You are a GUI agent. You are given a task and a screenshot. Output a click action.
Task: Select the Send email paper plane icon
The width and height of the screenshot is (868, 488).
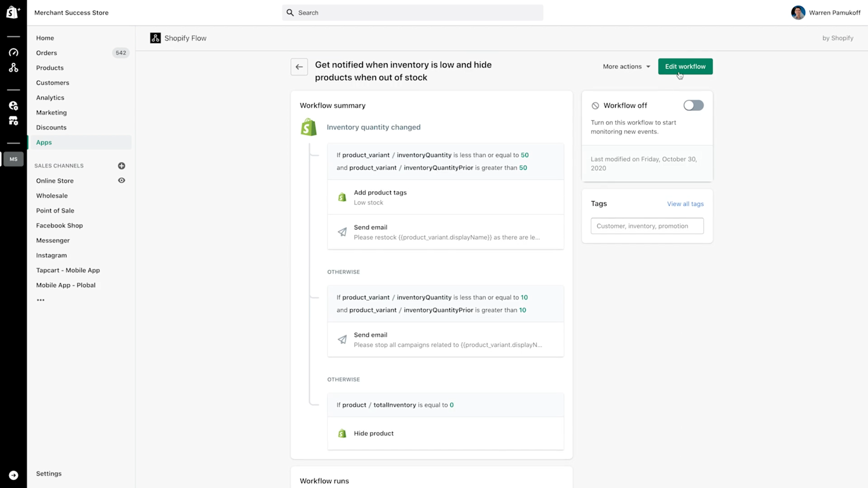(342, 232)
